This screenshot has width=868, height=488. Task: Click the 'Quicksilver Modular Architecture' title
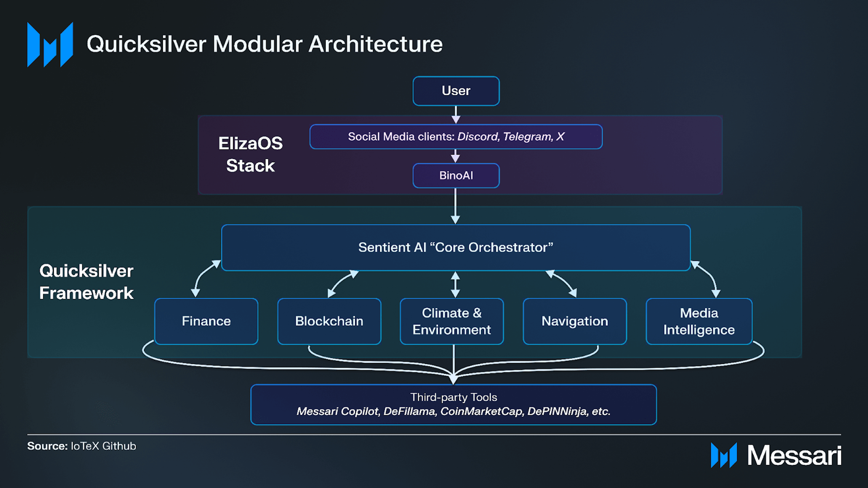[265, 44]
